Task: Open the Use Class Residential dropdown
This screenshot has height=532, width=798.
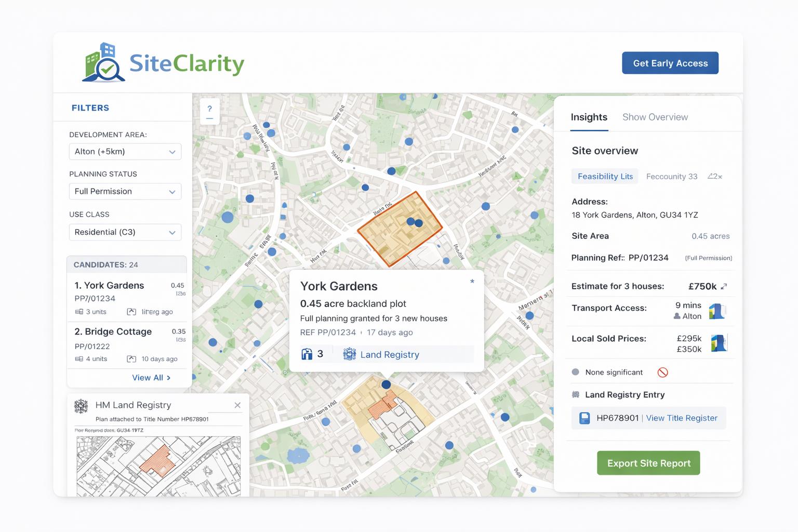Action: click(125, 232)
